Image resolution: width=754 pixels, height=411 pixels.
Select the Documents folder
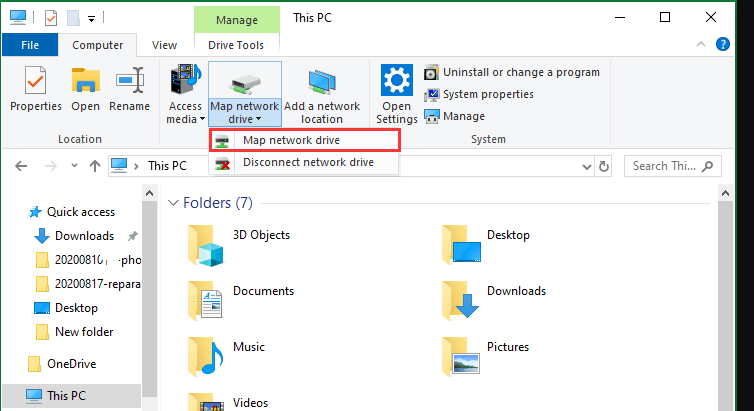point(240,302)
